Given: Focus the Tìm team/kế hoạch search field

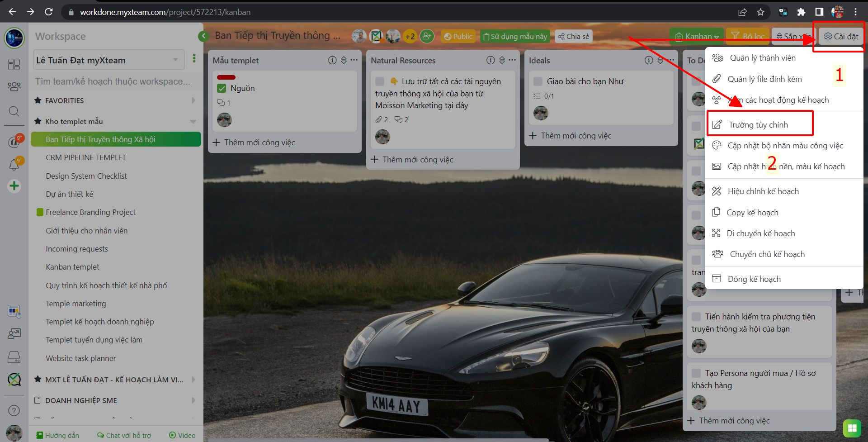Looking at the screenshot, I should click(x=113, y=81).
